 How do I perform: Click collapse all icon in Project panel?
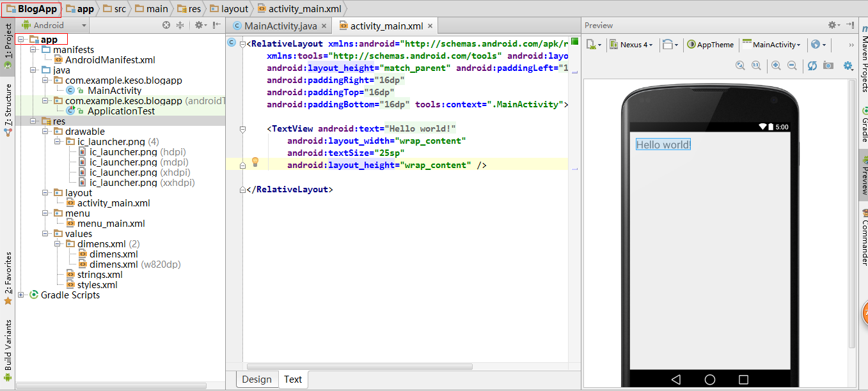click(180, 26)
